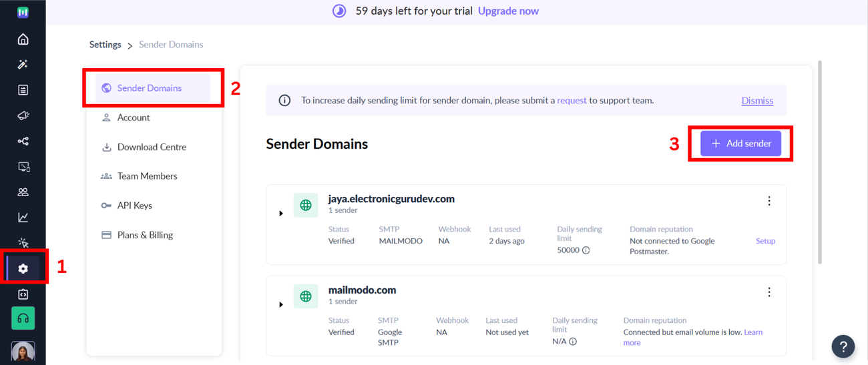Image resolution: width=868 pixels, height=365 pixels.
Task: Open three-dot menu for mailmodo.com
Action: click(x=769, y=292)
